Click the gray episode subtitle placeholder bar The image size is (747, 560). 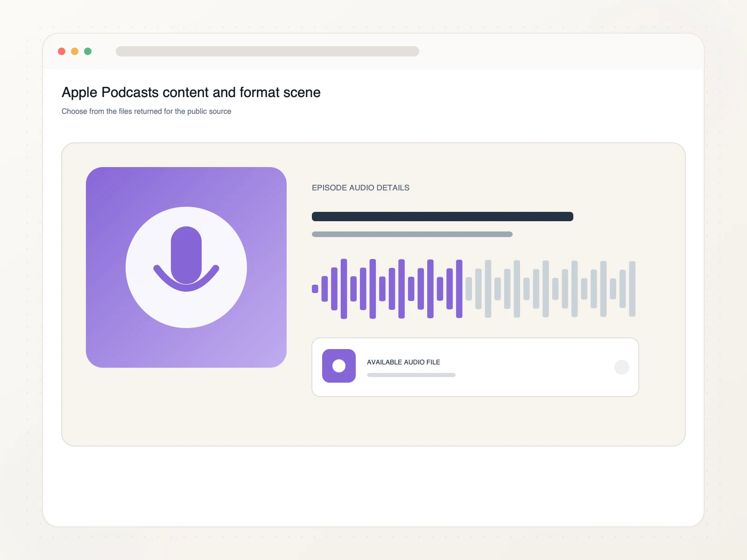412,234
